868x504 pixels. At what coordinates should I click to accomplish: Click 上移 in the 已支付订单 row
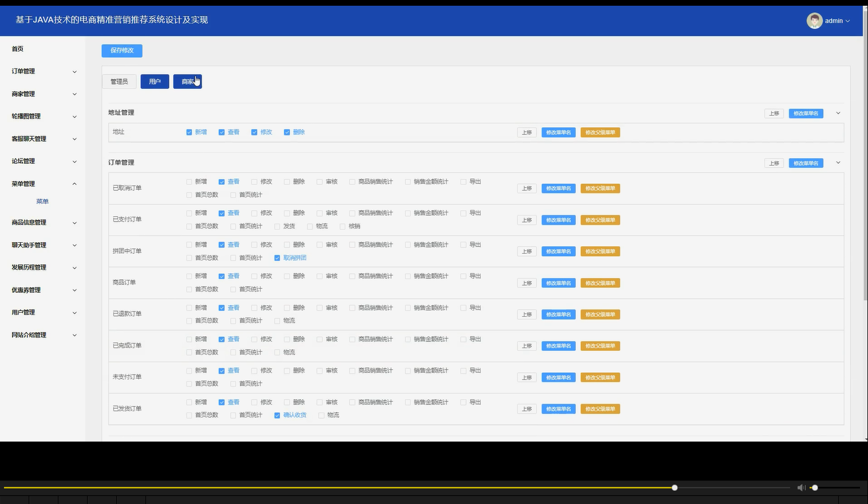pyautogui.click(x=527, y=220)
